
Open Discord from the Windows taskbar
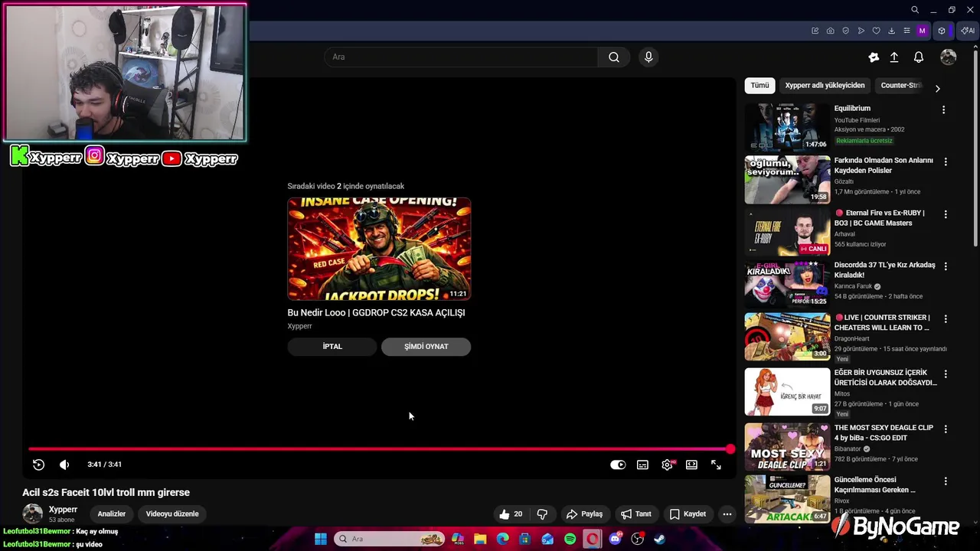(615, 540)
